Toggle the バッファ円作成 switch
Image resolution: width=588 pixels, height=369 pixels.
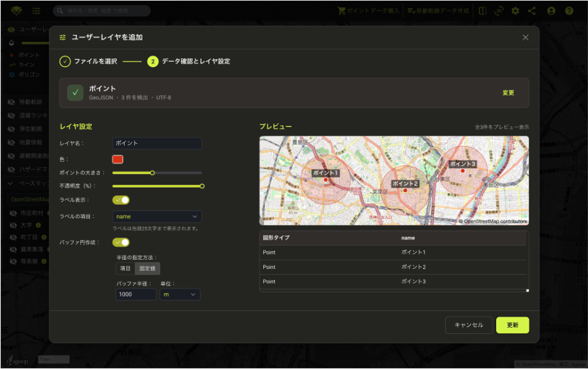[x=121, y=243]
